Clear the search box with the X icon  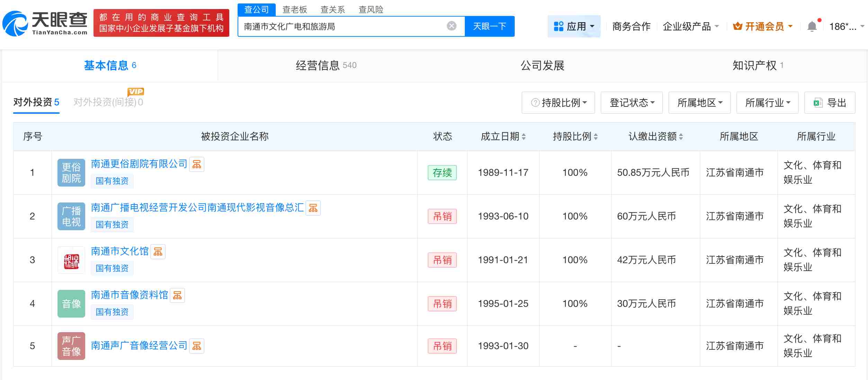click(x=451, y=25)
